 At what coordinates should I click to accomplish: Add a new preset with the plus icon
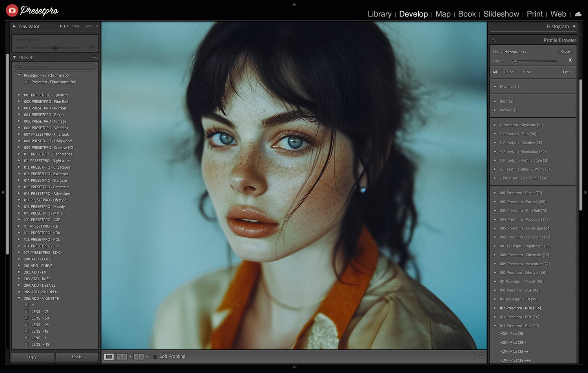tap(95, 57)
